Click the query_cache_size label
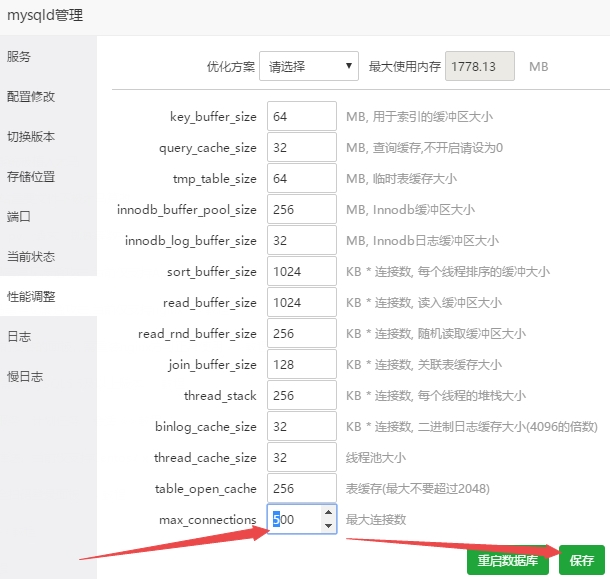Viewport: 610px width, 579px height. (x=208, y=148)
